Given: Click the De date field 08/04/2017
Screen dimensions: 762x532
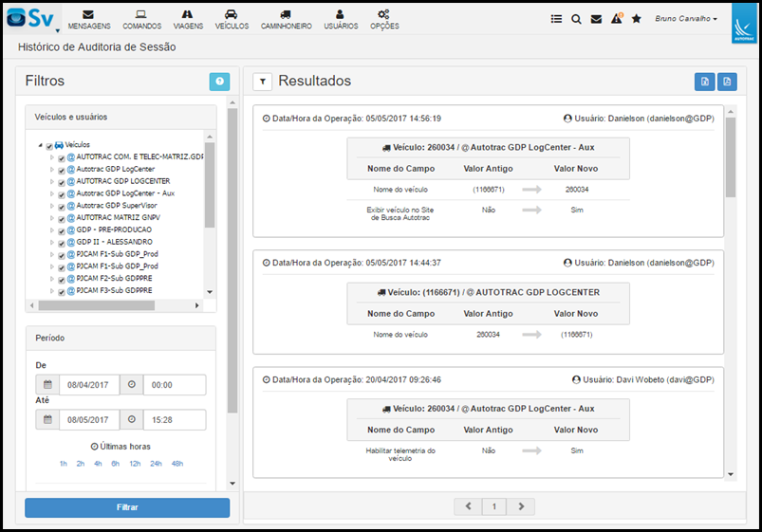Looking at the screenshot, I should tap(89, 385).
